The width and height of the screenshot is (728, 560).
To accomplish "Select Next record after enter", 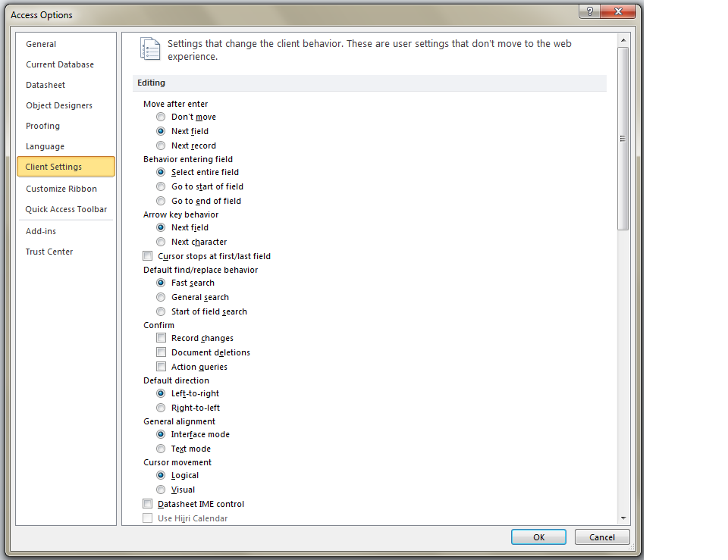I will [x=161, y=145].
